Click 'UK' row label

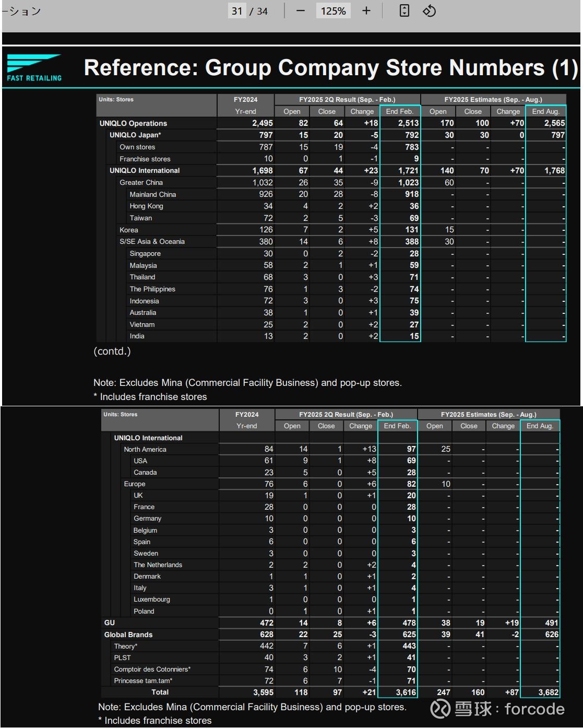click(x=138, y=496)
